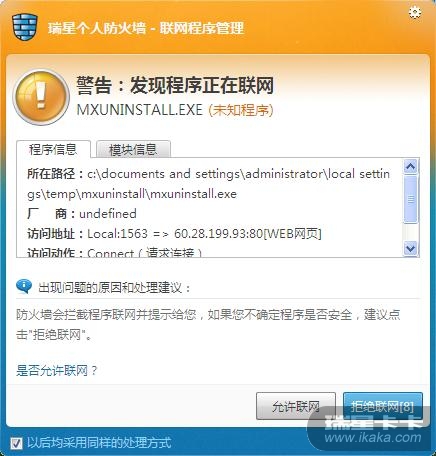Click the scrollbar thumb in program info
Viewport: 436px width, 456px height.
coord(410,199)
